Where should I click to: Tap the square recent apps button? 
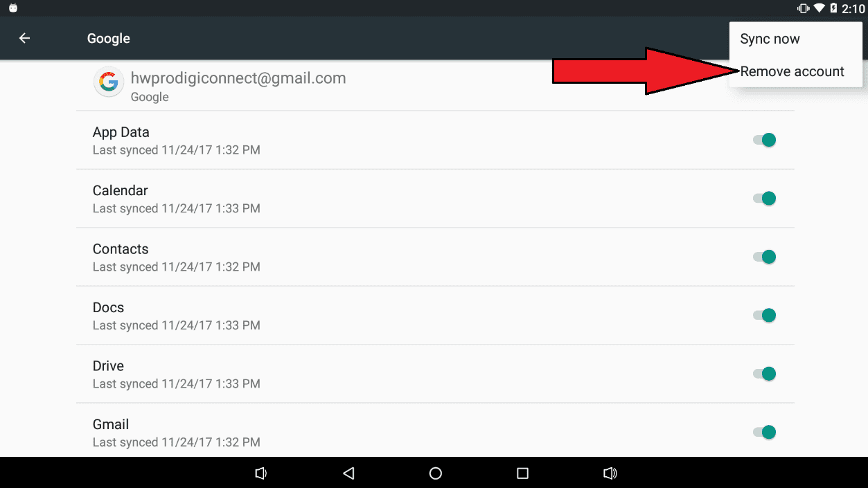(x=522, y=473)
